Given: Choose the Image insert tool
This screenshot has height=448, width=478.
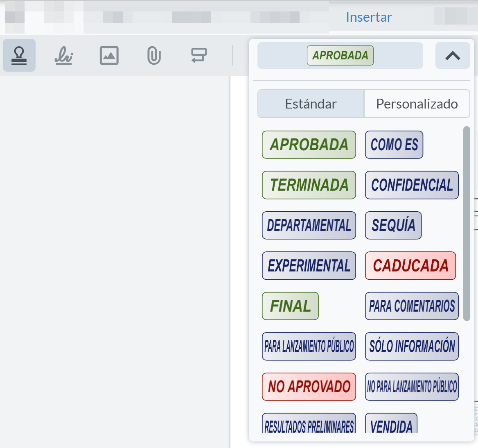Looking at the screenshot, I should pyautogui.click(x=109, y=56).
